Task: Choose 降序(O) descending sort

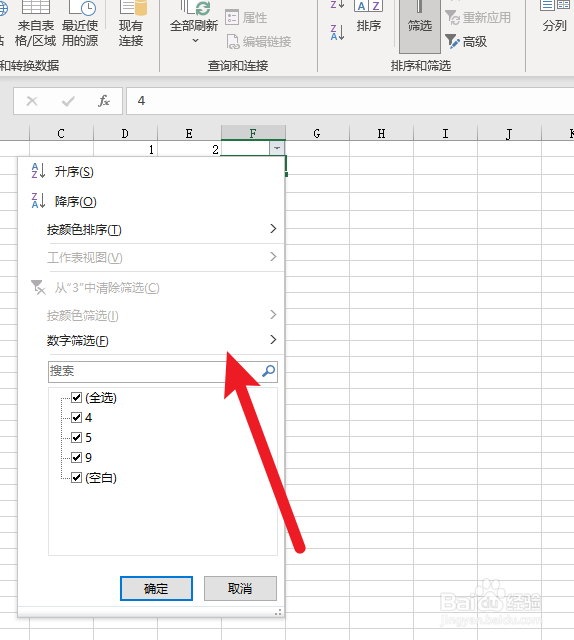Action: tap(76, 201)
